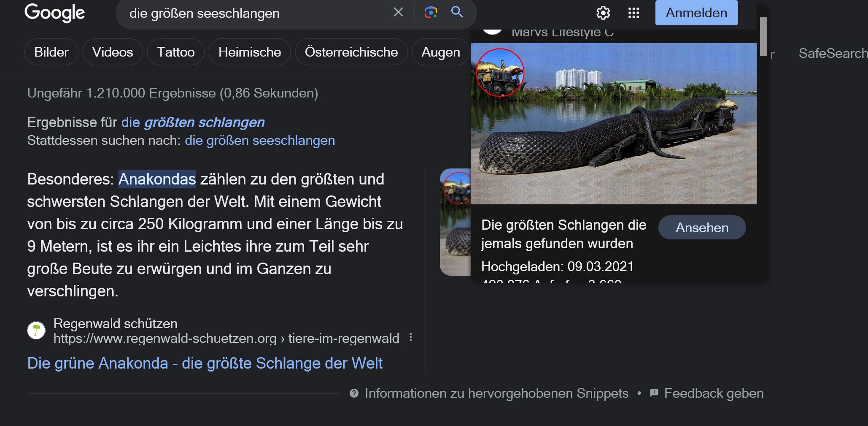The width and height of the screenshot is (868, 426).
Task: Click the question mark icon beside snippet info
Action: pos(354,393)
